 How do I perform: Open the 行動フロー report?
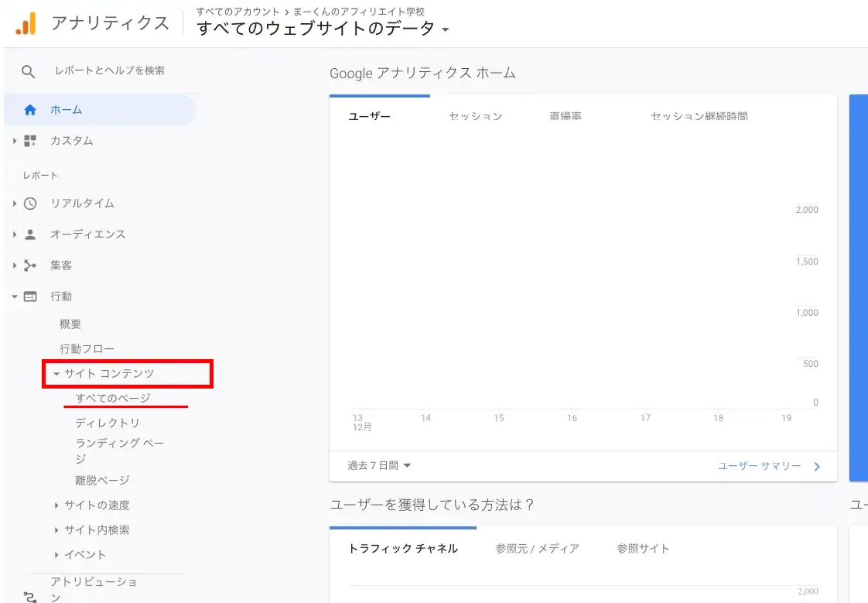[x=87, y=349]
